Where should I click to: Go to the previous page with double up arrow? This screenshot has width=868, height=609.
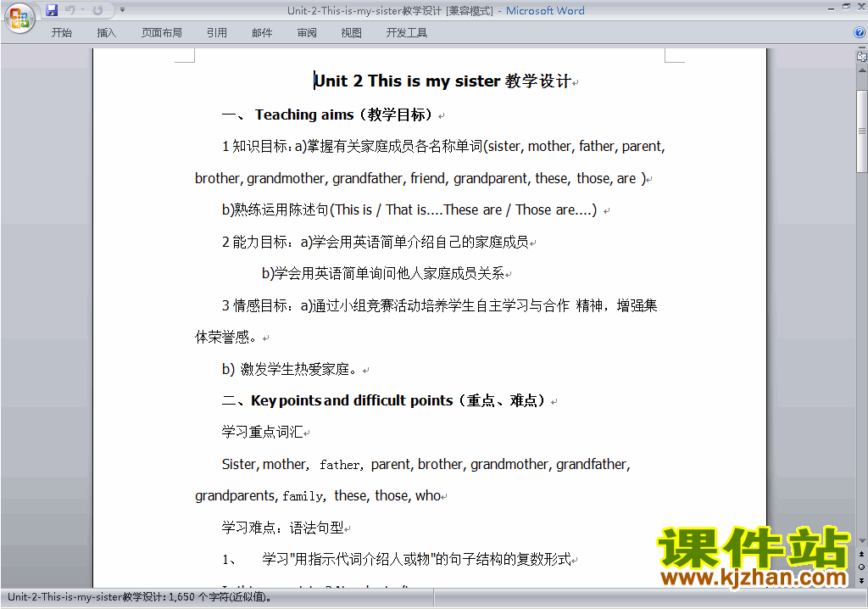[x=861, y=554]
